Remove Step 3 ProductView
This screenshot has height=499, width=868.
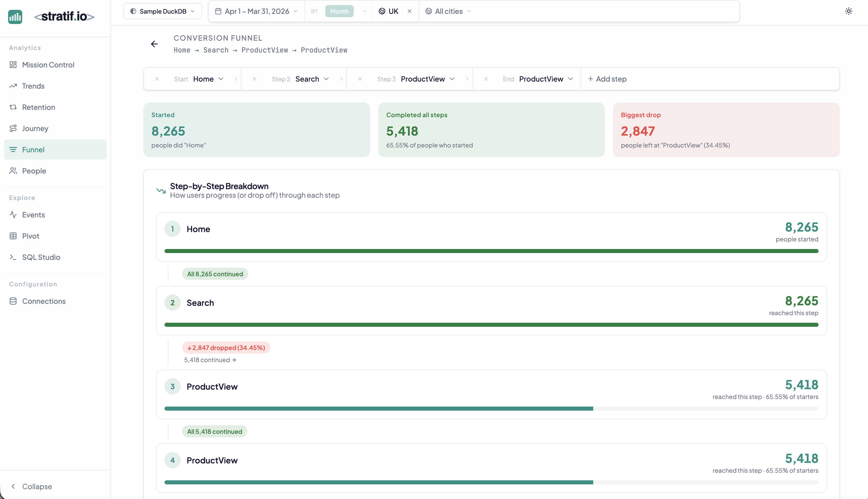(x=360, y=79)
